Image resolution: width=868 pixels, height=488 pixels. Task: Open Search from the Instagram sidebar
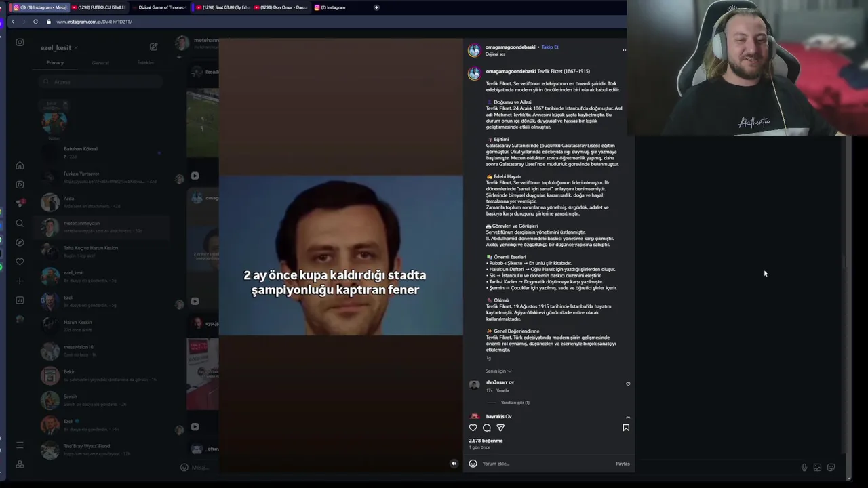tap(20, 223)
